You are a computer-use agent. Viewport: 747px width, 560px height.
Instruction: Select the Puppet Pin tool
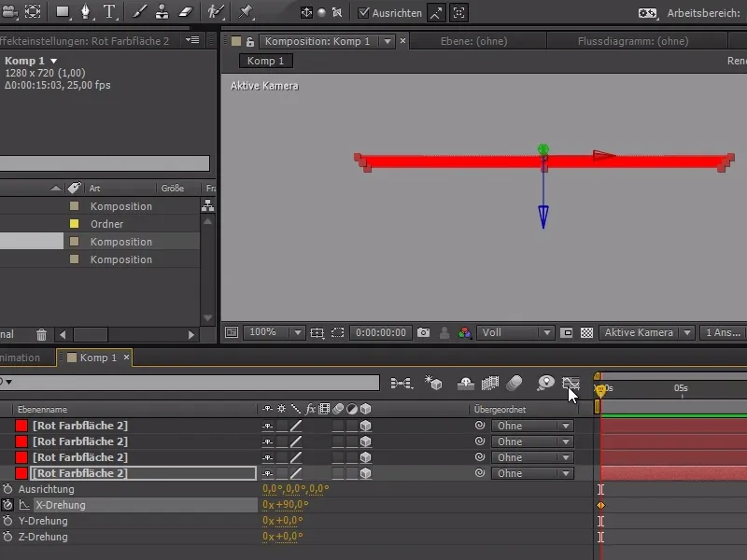coord(246,12)
